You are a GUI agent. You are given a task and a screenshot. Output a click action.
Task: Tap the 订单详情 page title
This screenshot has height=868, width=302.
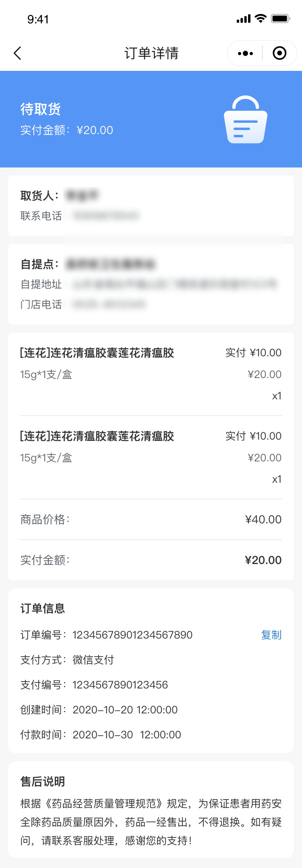[151, 53]
